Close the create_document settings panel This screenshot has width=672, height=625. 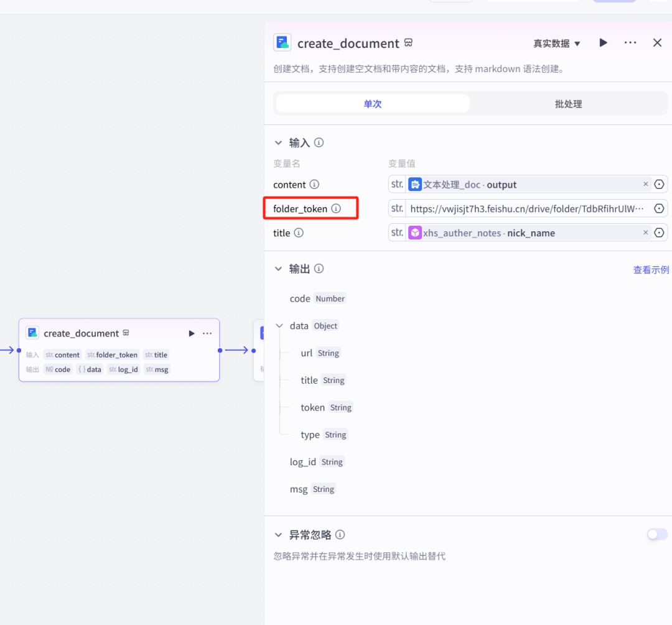coord(657,43)
